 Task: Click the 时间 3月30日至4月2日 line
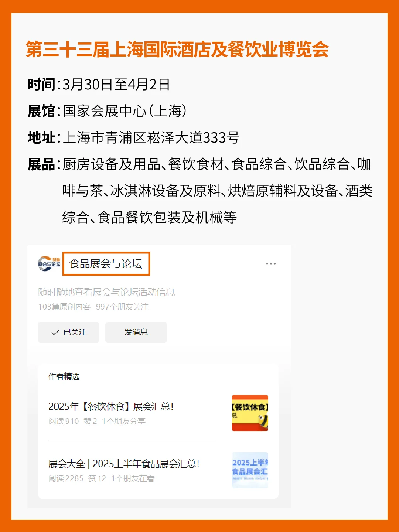[x=99, y=84]
